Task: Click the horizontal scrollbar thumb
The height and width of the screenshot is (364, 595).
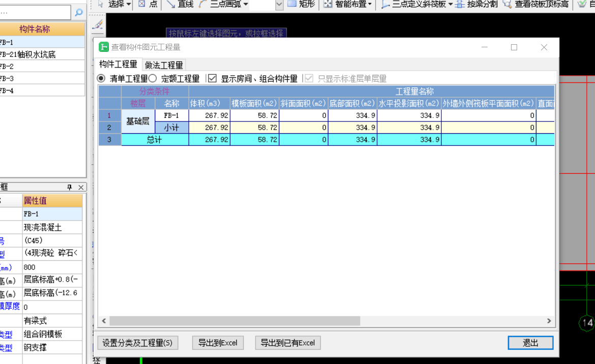Action: point(235,321)
